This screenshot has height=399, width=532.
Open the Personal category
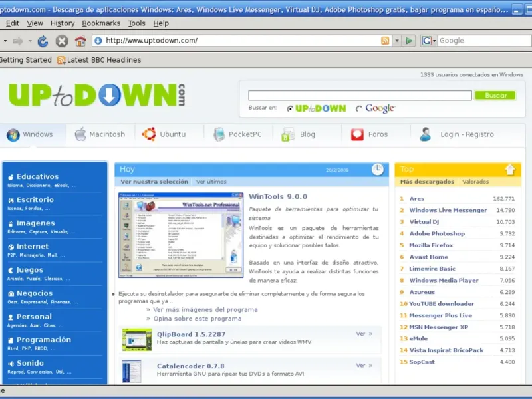[x=35, y=317]
